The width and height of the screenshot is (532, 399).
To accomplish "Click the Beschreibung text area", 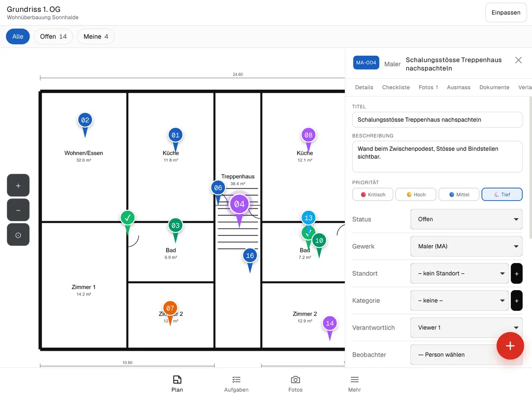I will 437,157.
